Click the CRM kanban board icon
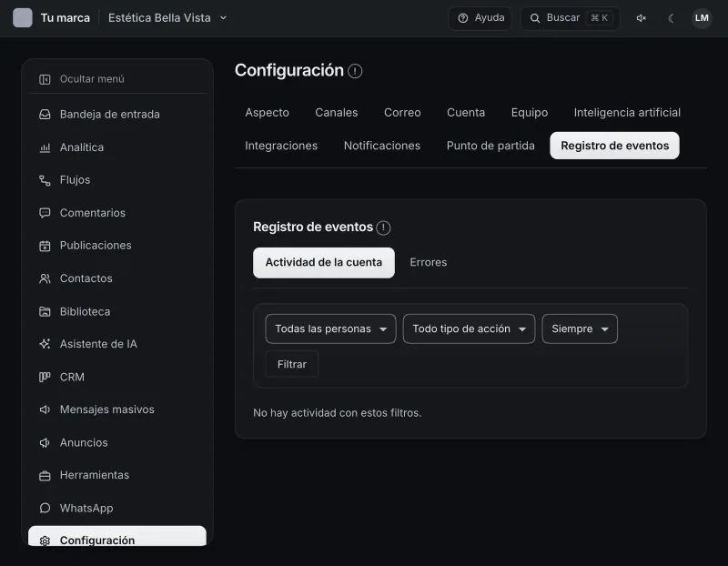Image resolution: width=728 pixels, height=566 pixels. (45, 377)
